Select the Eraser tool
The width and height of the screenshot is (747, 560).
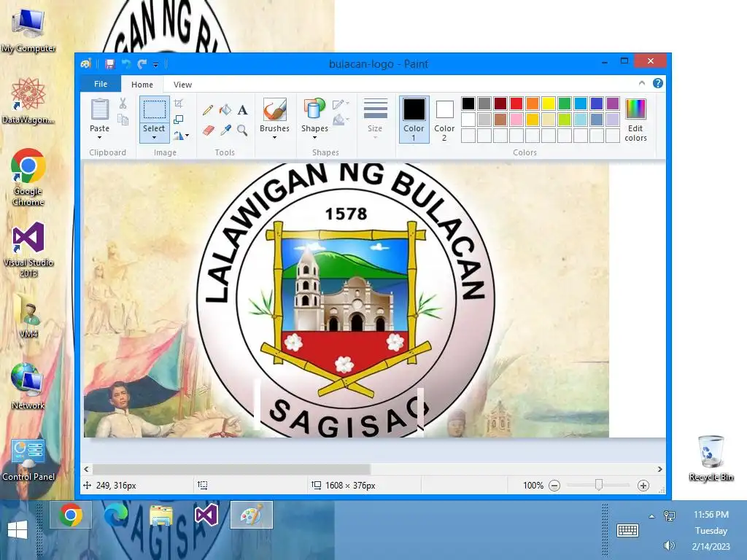(x=208, y=130)
